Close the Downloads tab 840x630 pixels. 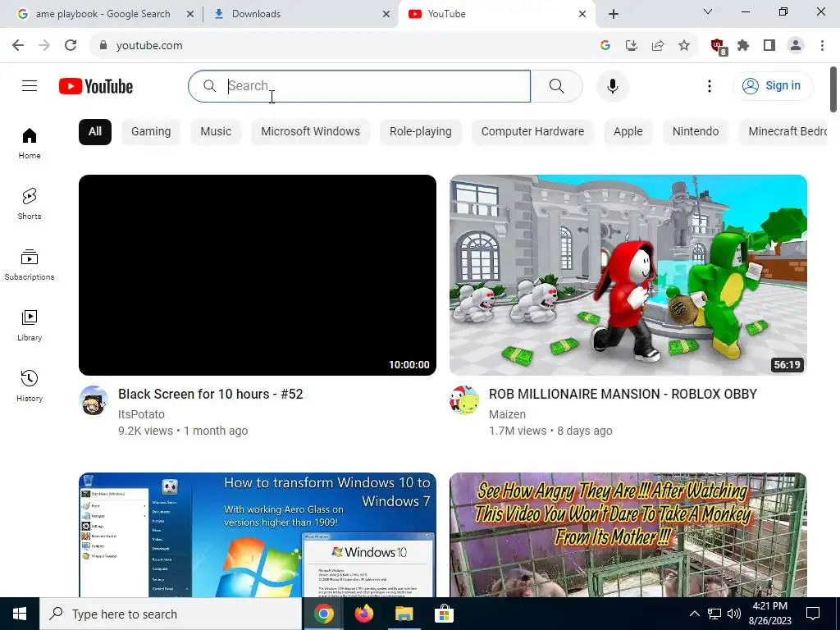(x=386, y=14)
